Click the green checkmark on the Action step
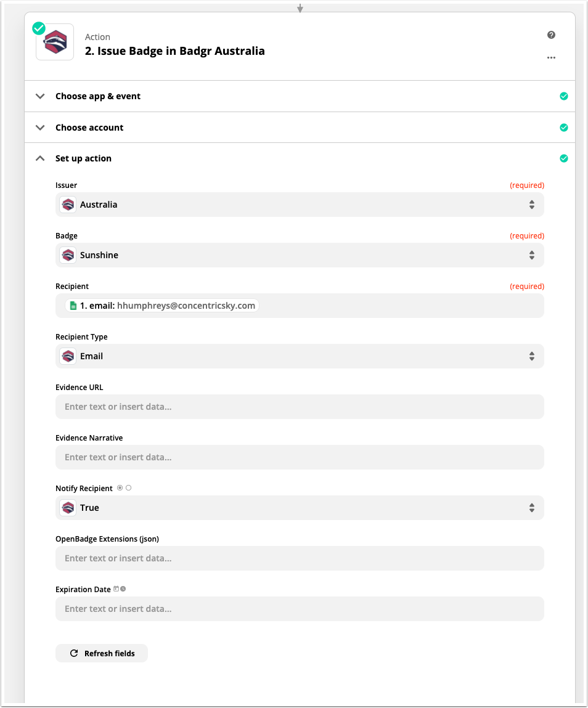Image resolution: width=588 pixels, height=708 pixels. [38, 28]
